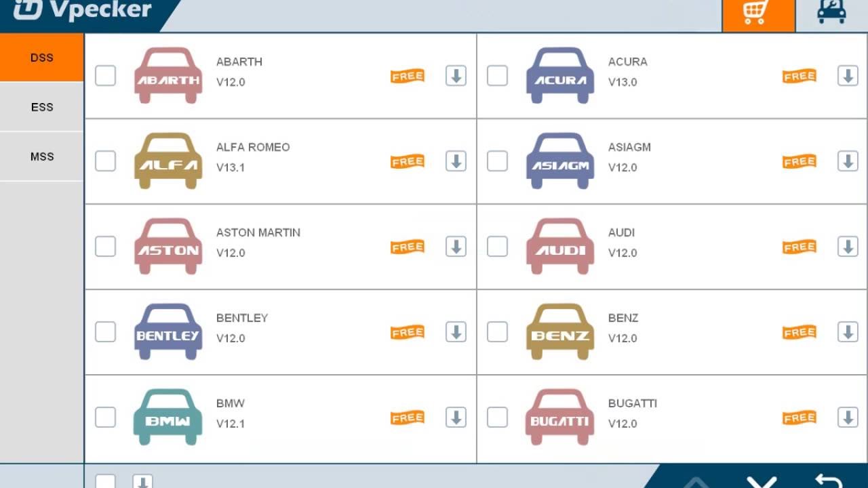Select the BUGATTI car icon
The height and width of the screenshot is (488, 868).
[560, 417]
